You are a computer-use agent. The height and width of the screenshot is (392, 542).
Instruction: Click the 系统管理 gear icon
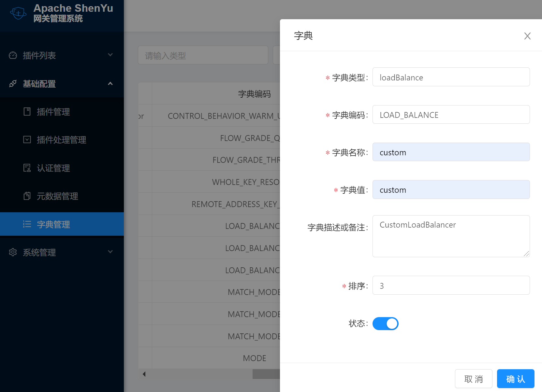pyautogui.click(x=13, y=252)
